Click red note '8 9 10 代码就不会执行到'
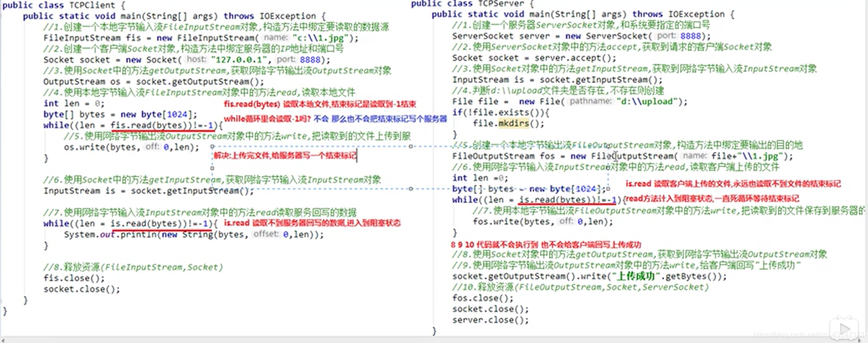This screenshot has width=868, height=343. (x=546, y=245)
